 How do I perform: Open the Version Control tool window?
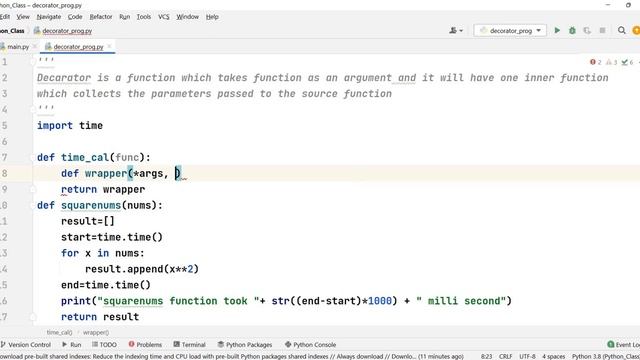pos(26,344)
